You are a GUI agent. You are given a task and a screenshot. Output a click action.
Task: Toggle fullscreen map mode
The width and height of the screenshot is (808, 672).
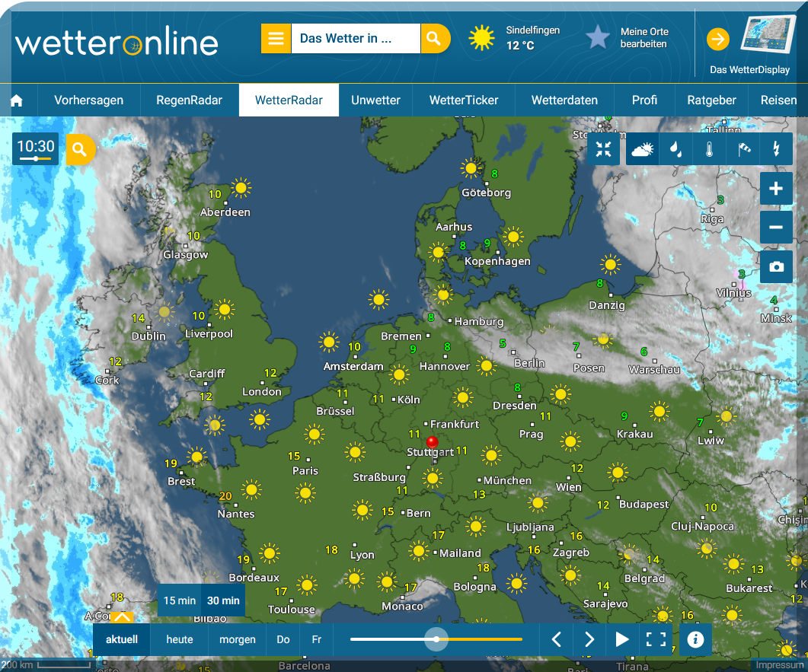pyautogui.click(x=656, y=639)
